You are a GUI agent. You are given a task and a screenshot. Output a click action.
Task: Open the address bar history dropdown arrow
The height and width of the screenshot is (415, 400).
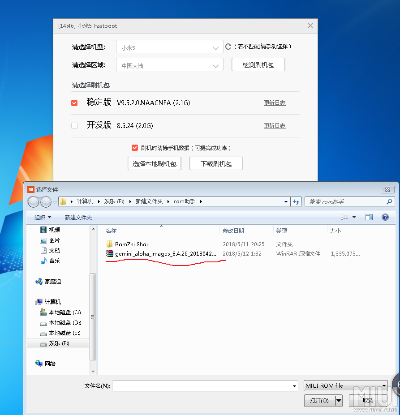click(x=286, y=202)
